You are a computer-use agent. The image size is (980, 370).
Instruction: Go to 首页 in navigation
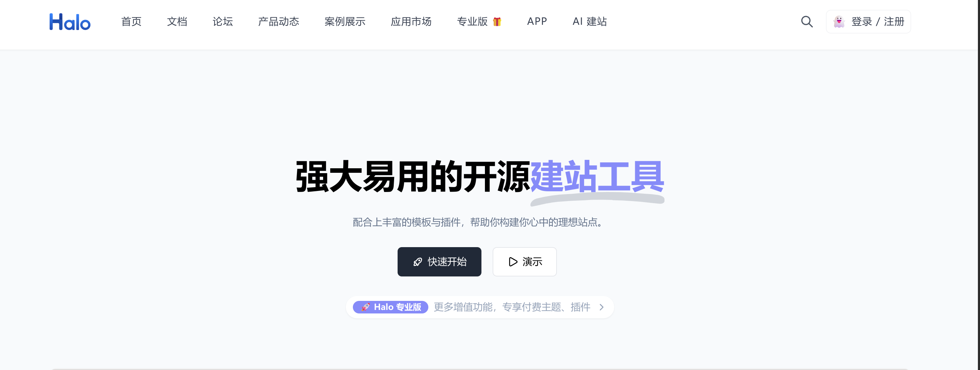[131, 22]
